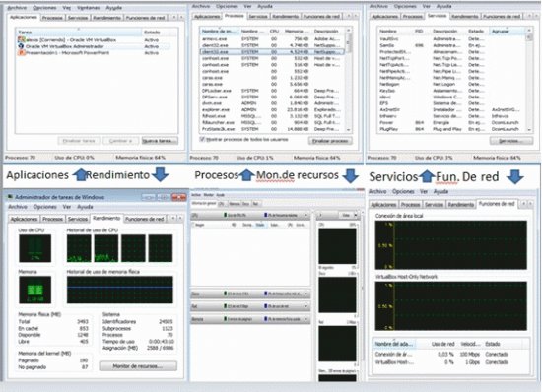Click the blue down arrow after Mon.de recursos
Viewport: 542px width, 392px height.
click(350, 175)
